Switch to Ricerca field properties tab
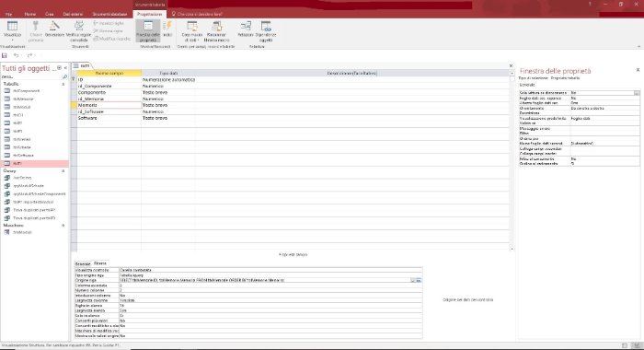Screen dimensions: 644x350 click(99, 263)
